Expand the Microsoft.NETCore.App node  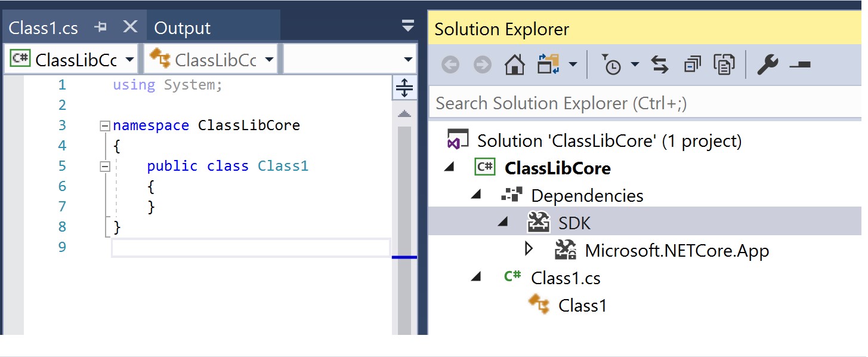[x=529, y=250]
